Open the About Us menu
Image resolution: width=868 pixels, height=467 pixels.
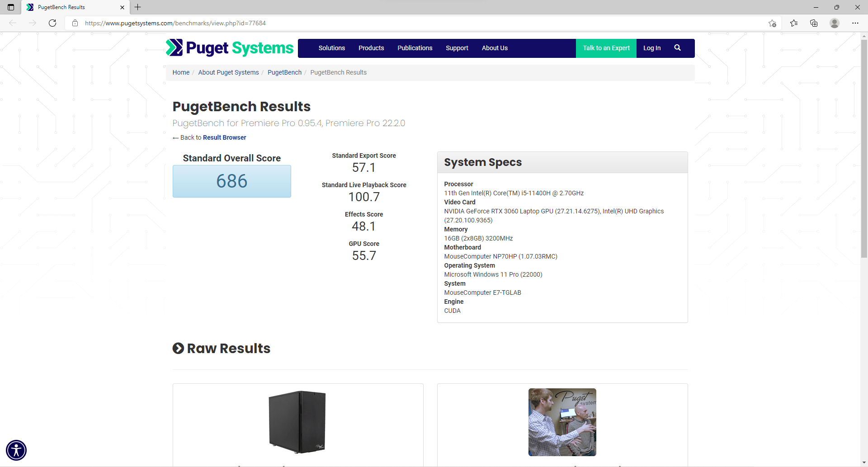point(495,48)
